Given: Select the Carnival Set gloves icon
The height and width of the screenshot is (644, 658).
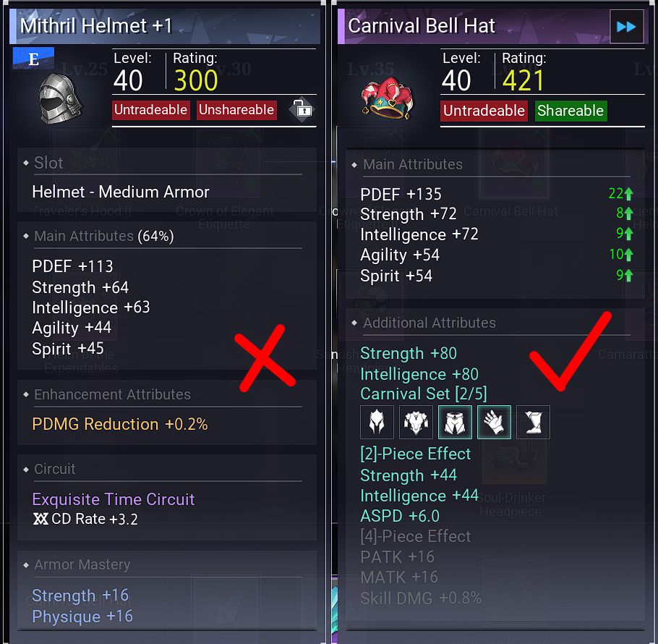Looking at the screenshot, I should pos(494,422).
